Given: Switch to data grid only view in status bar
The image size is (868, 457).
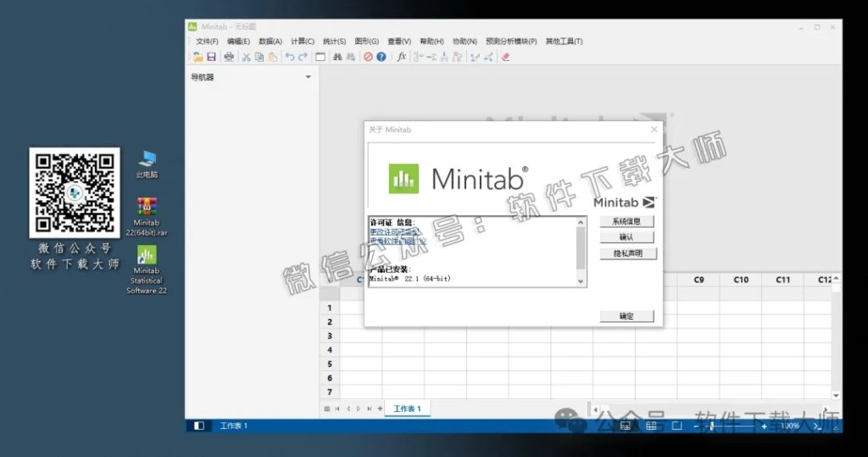Looking at the screenshot, I should (651, 426).
